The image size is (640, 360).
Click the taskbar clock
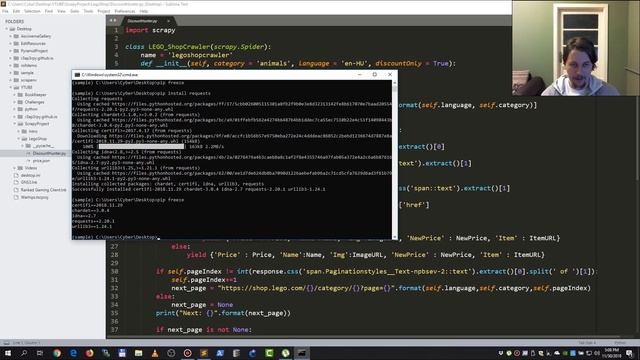point(612,353)
